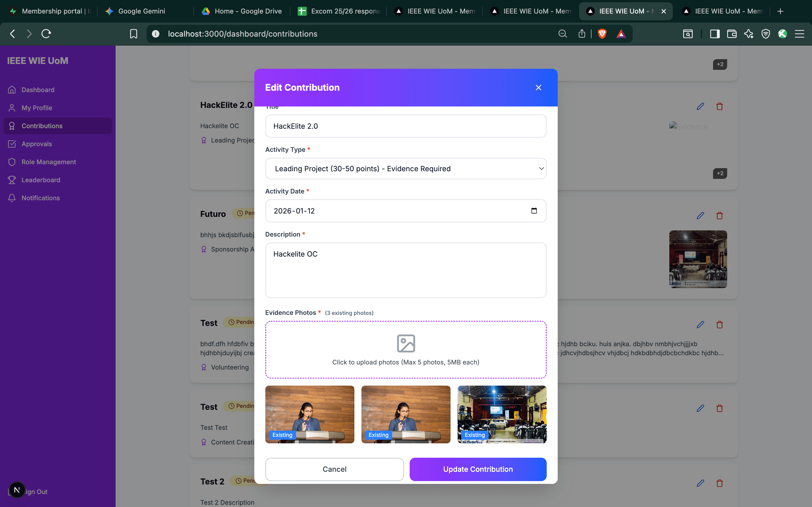Open the browser sidebar panel toggle

(x=715, y=34)
